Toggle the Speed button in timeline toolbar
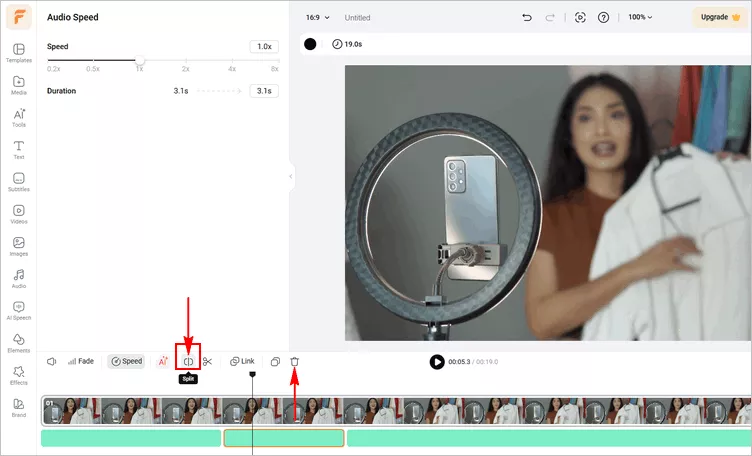This screenshot has height=456, width=752. (x=127, y=362)
